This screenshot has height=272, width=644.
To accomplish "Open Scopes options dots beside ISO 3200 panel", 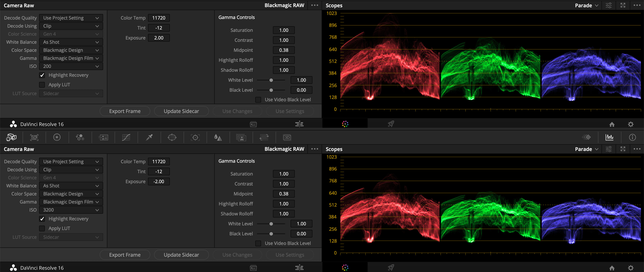I will [637, 149].
